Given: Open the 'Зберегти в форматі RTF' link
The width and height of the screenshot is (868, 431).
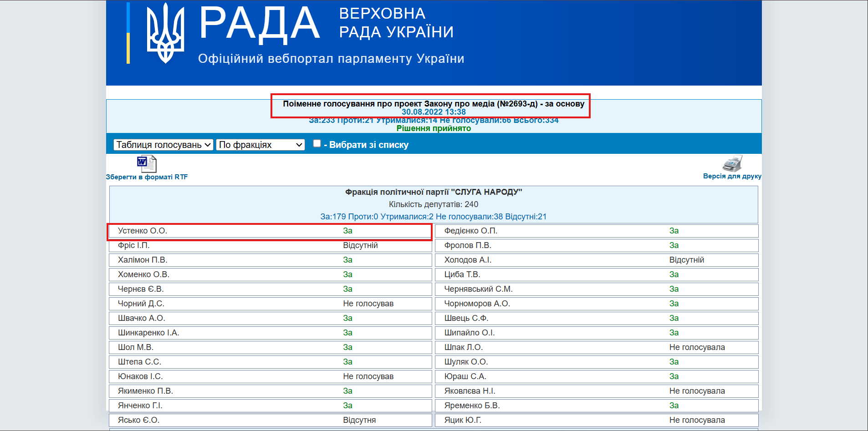Looking at the screenshot, I should [147, 177].
